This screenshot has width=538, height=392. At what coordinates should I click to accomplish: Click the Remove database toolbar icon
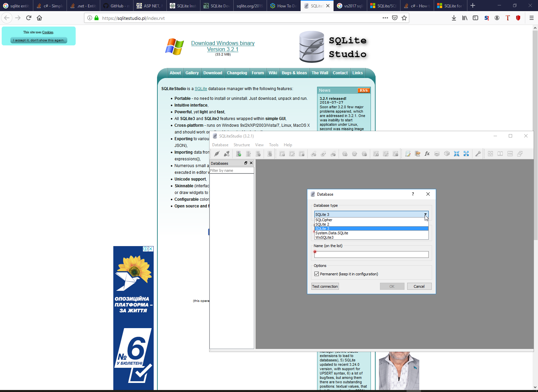click(x=258, y=154)
